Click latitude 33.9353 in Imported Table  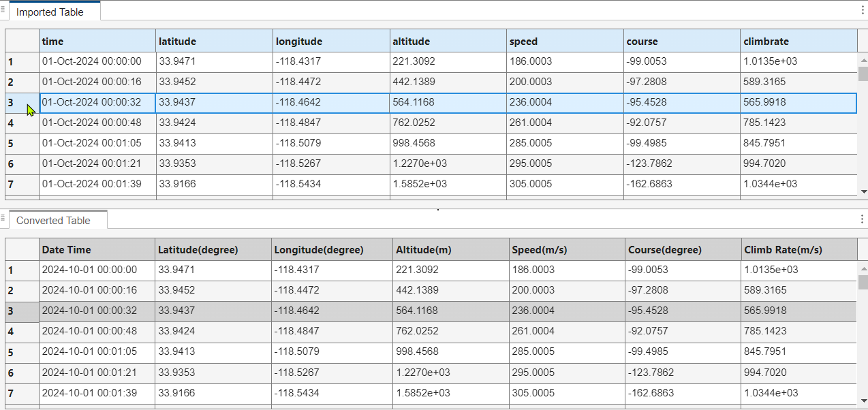coord(215,164)
